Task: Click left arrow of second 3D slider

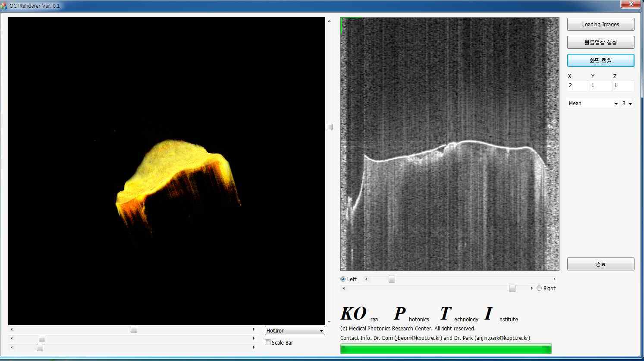Action: [x=12, y=338]
